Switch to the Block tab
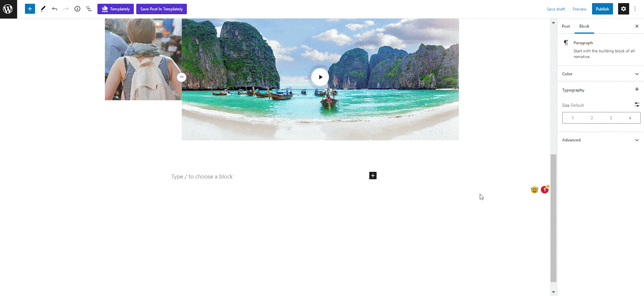 pyautogui.click(x=584, y=26)
